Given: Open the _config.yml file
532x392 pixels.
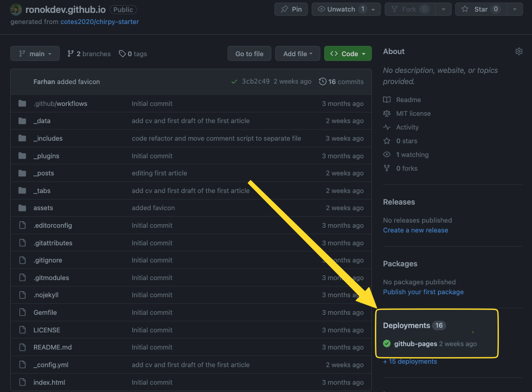Looking at the screenshot, I should coord(51,365).
